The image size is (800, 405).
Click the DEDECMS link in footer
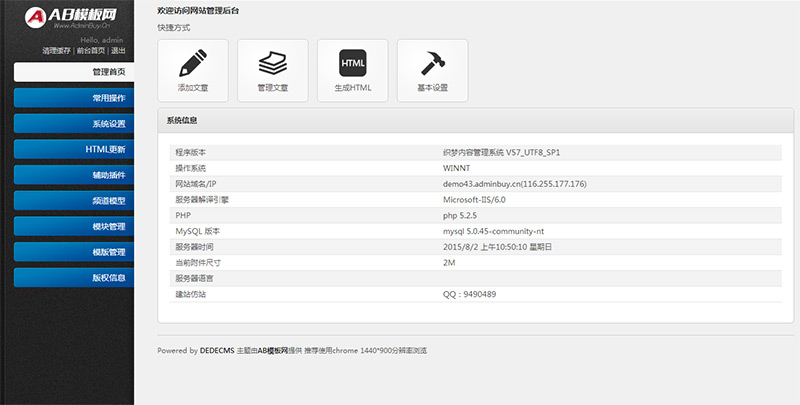click(217, 351)
